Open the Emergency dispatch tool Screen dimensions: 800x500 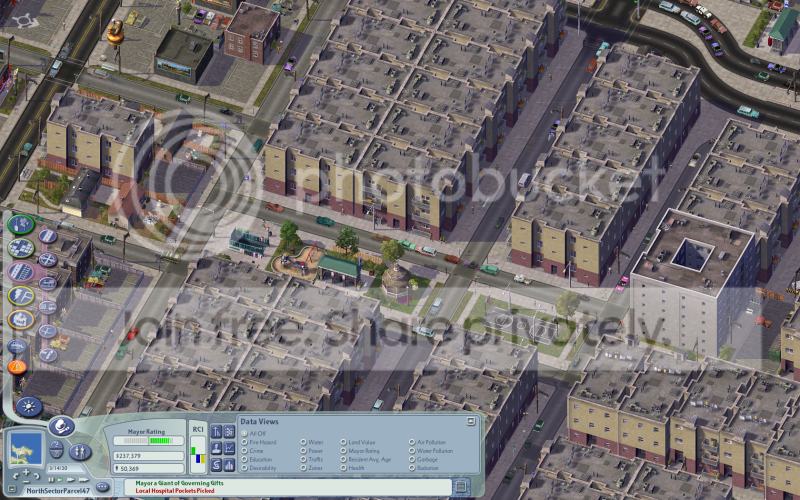click(x=17, y=367)
